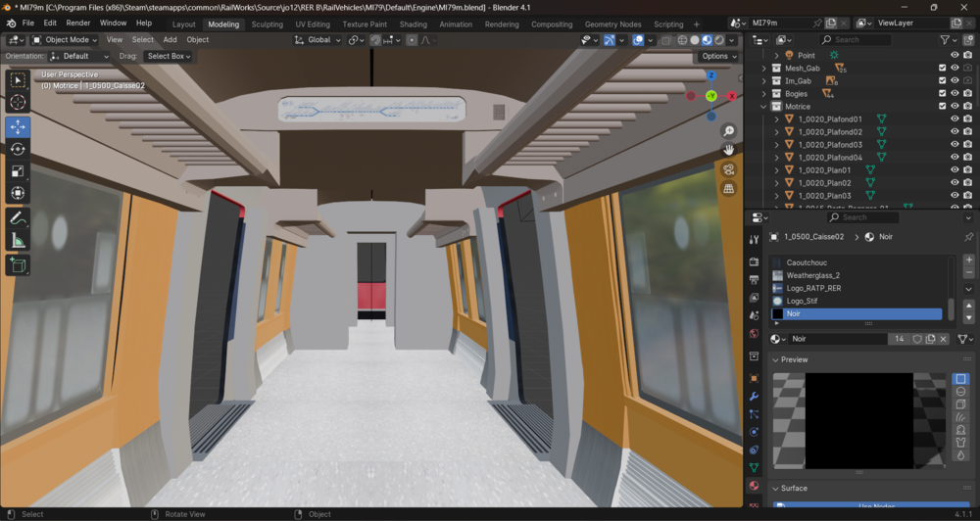This screenshot has width=980, height=521.
Task: Expand the 1_0020_Plafond03 object
Action: coord(776,145)
